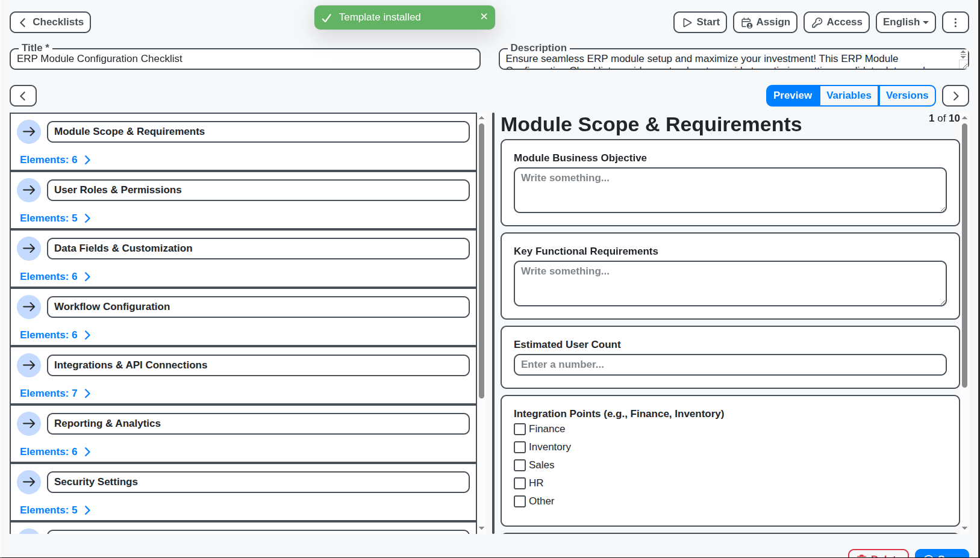Open the Versions tab
This screenshot has width=980, height=558.
(x=907, y=95)
